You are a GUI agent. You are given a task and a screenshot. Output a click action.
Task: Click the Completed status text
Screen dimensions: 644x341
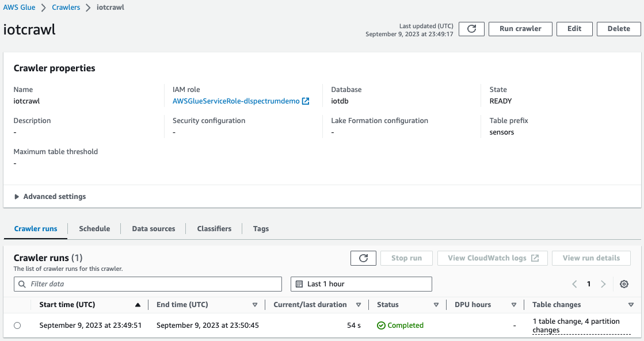405,325
